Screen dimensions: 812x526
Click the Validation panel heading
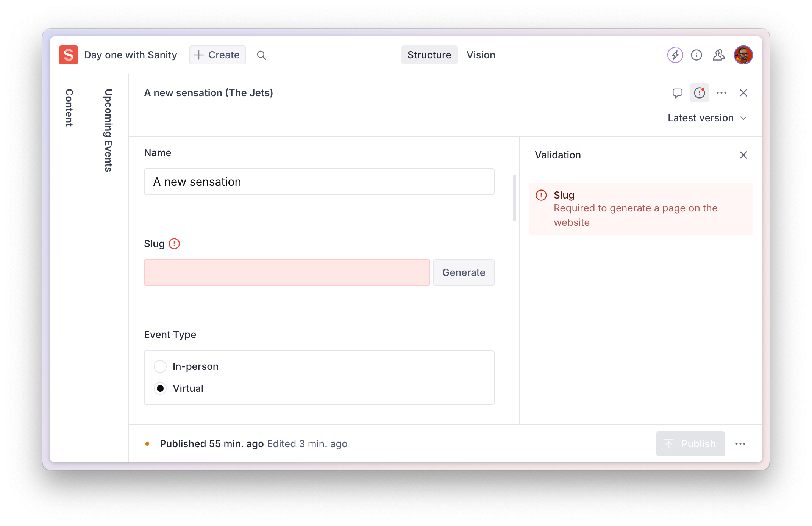coord(557,155)
